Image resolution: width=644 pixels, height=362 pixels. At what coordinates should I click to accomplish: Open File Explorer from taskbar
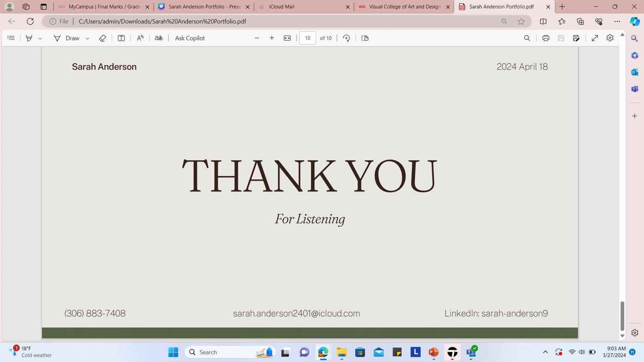tap(341, 352)
